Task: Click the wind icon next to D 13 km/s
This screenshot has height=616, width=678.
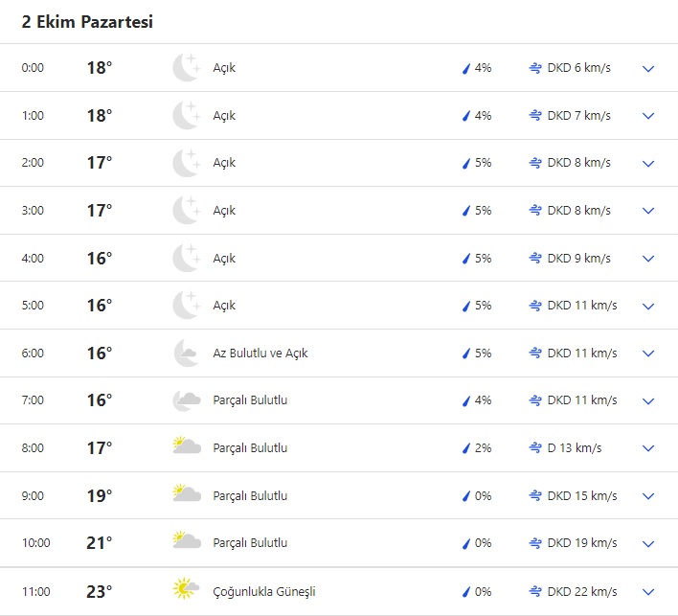Action: click(535, 447)
